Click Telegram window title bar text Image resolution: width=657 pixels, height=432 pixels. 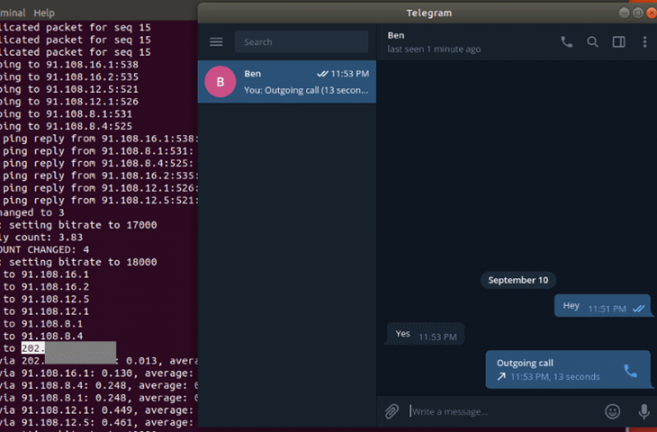click(x=429, y=13)
